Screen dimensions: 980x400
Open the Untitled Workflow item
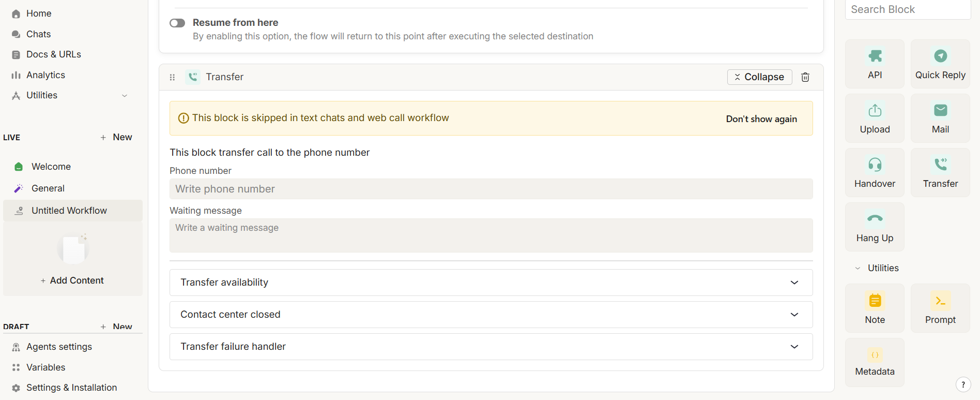[69, 211]
